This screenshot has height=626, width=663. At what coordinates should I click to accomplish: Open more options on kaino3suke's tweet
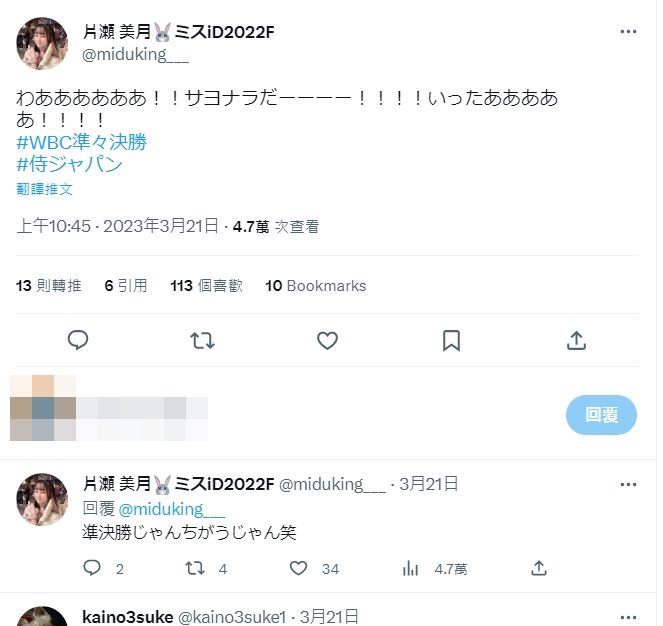point(628,617)
